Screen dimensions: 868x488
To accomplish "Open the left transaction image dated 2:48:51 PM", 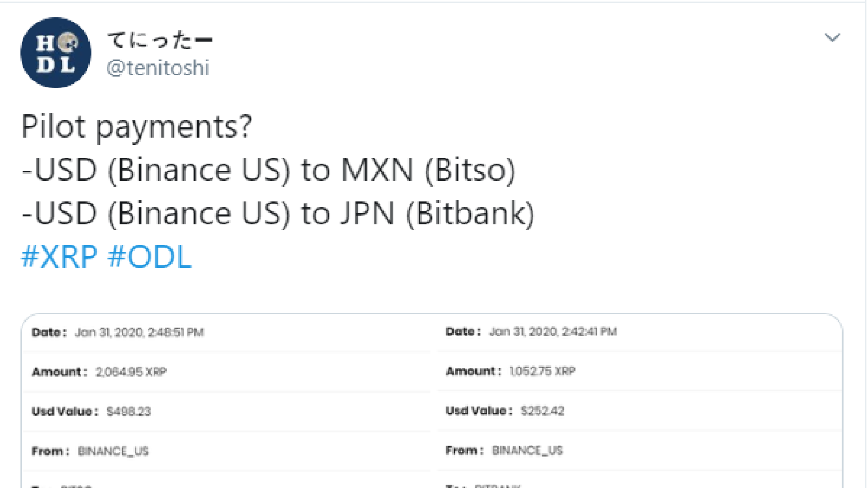I will (x=227, y=401).
